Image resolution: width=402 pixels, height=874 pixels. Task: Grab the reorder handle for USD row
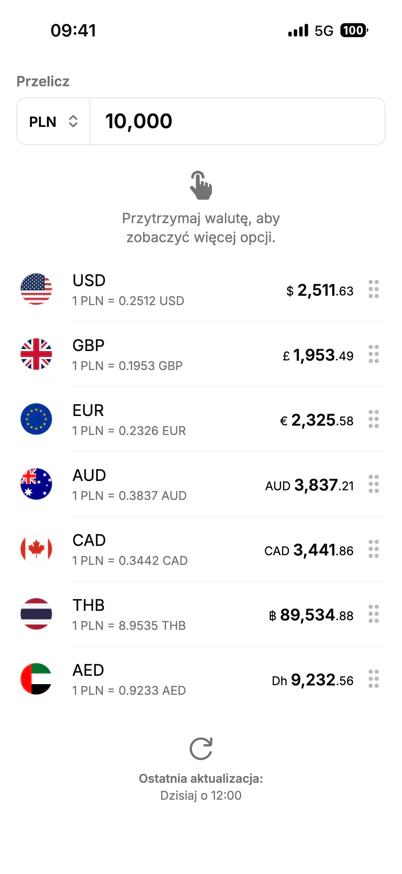click(374, 289)
